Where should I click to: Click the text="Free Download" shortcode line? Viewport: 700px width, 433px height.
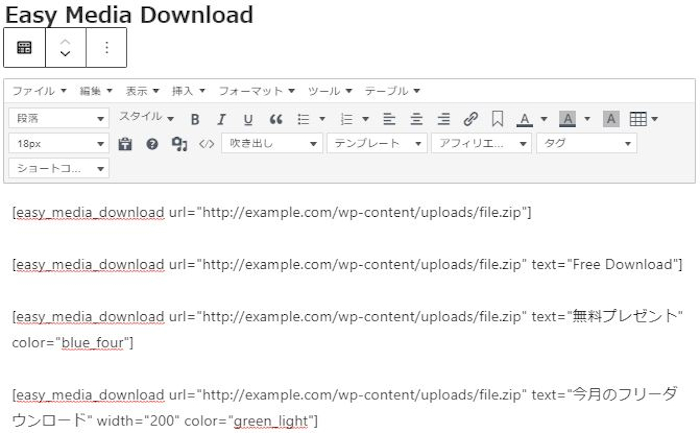click(347, 265)
